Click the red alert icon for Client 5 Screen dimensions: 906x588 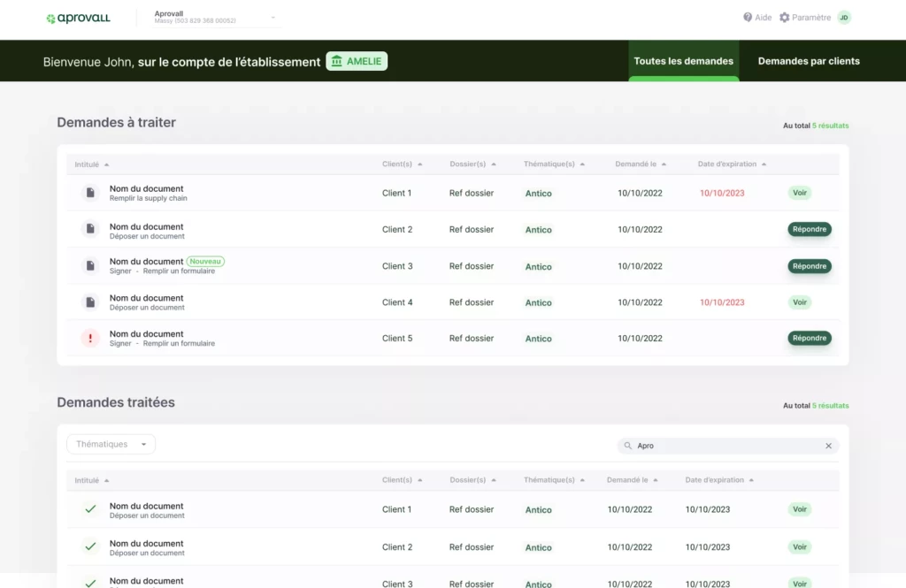click(90, 339)
